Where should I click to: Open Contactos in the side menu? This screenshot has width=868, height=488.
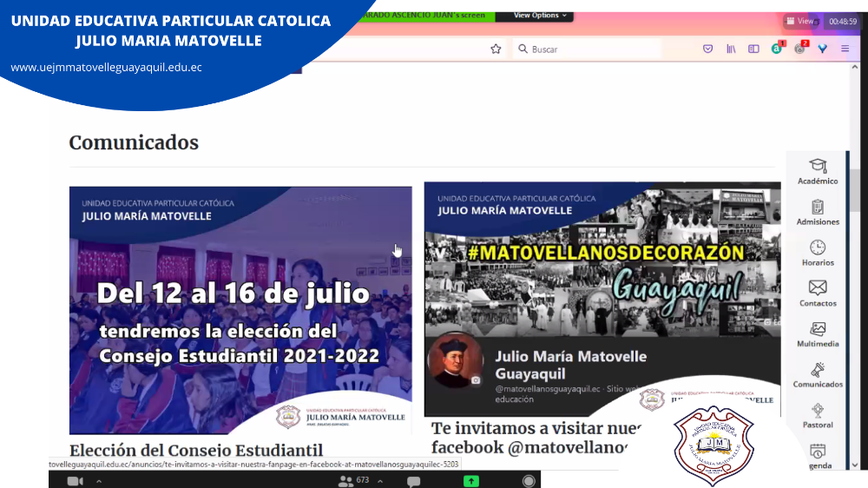818,293
